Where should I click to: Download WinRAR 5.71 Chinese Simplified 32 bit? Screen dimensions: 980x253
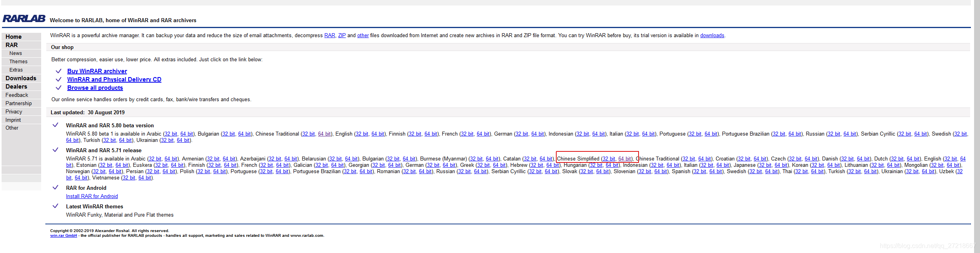[609, 159]
